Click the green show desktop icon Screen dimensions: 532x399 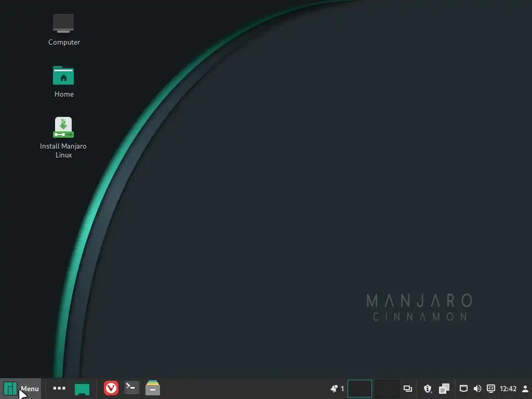coord(82,389)
